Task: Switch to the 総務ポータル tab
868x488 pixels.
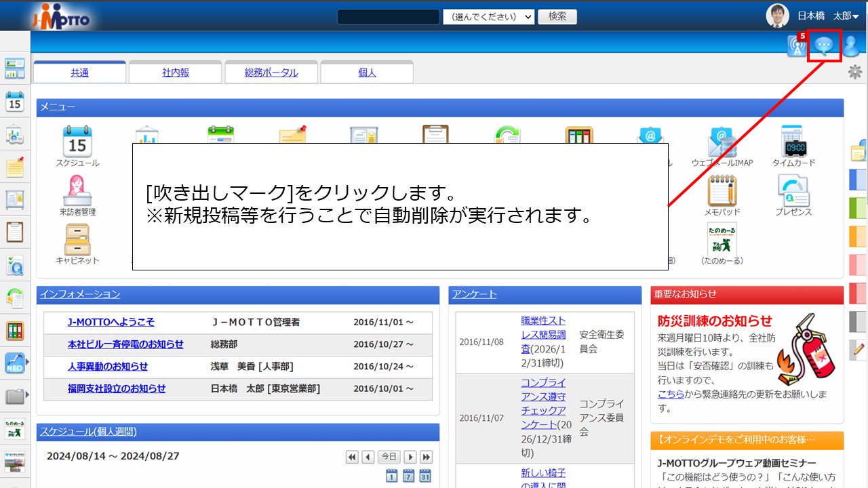Action: coord(271,73)
